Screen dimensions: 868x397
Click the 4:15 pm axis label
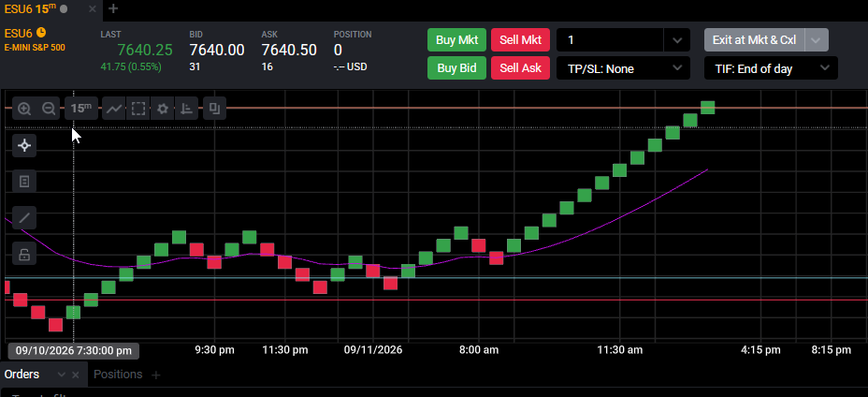[760, 350]
